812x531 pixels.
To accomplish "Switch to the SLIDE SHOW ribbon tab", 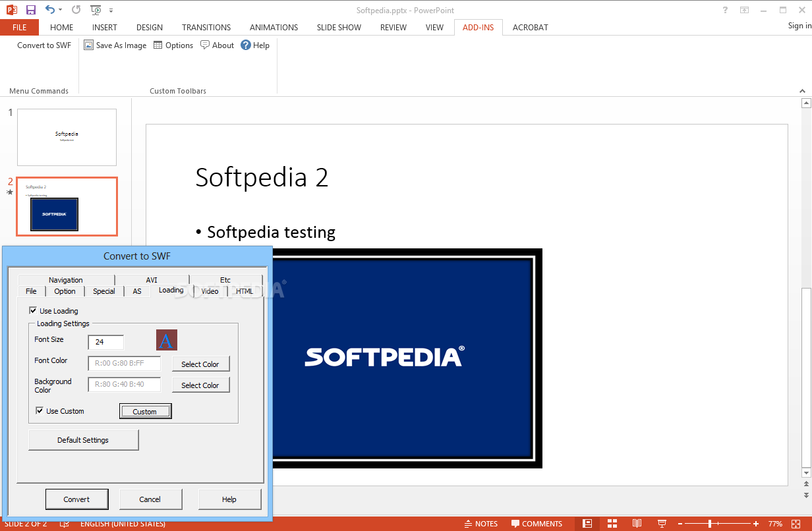I will click(339, 28).
